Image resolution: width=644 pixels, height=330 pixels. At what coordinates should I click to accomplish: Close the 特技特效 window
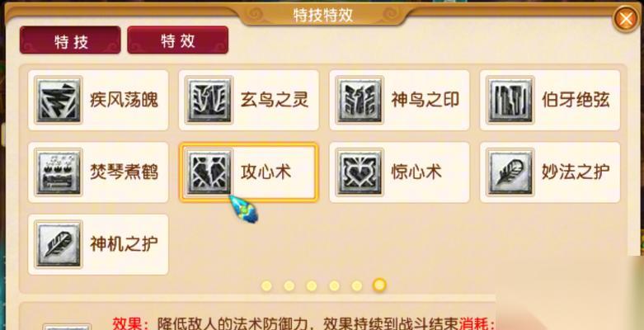(626, 19)
